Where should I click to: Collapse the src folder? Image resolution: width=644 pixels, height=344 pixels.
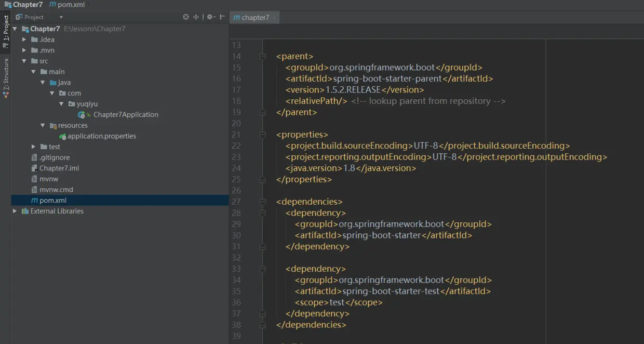pyautogui.click(x=24, y=61)
